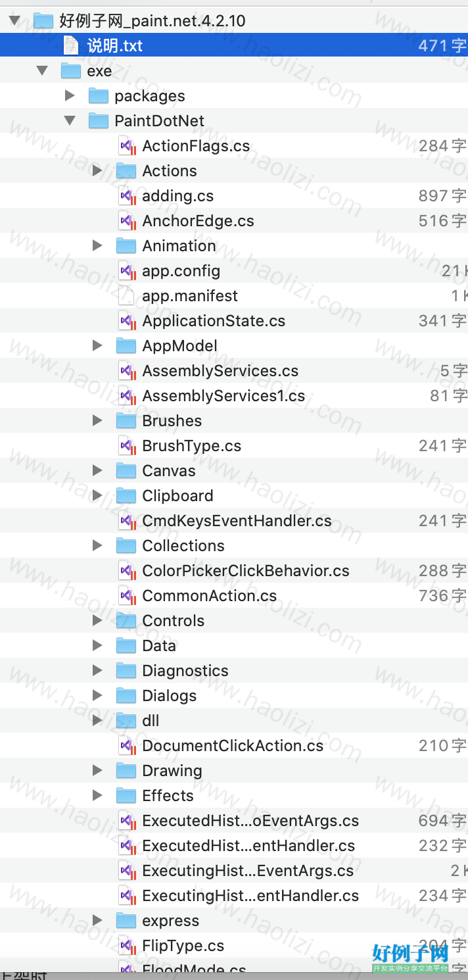The width and height of the screenshot is (468, 980).
Task: Click the ExecutedHist…entHandler.cs file icon
Action: tap(126, 845)
